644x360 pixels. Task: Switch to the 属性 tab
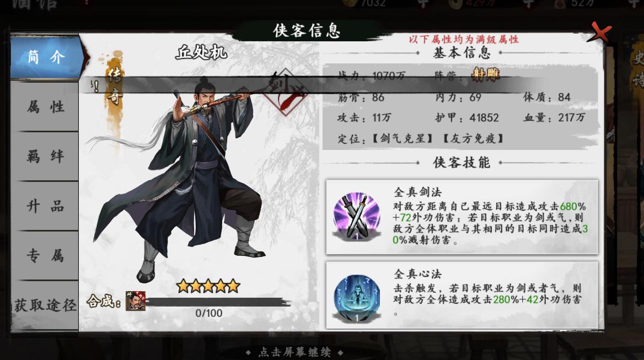46,107
